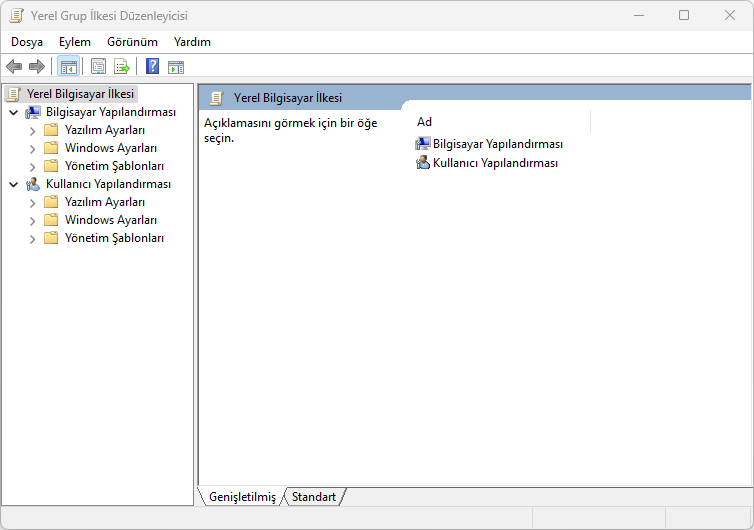Open the Yardım menu
The image size is (754, 530).
(192, 42)
